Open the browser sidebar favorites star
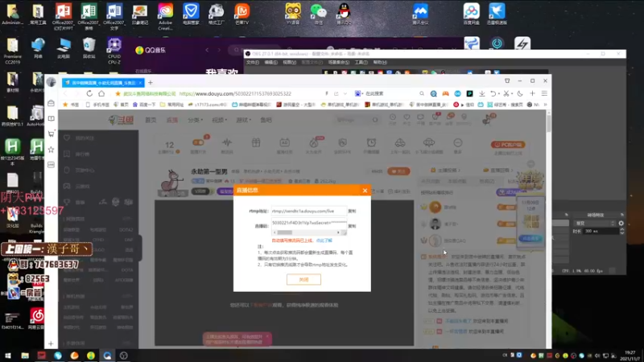The height and width of the screenshot is (362, 644). (x=51, y=150)
